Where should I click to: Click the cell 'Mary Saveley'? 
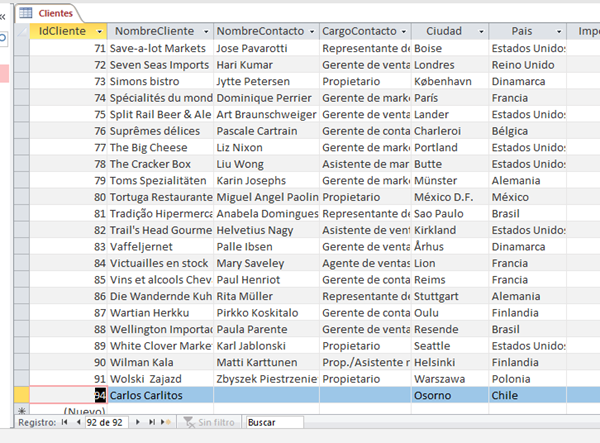click(x=266, y=263)
